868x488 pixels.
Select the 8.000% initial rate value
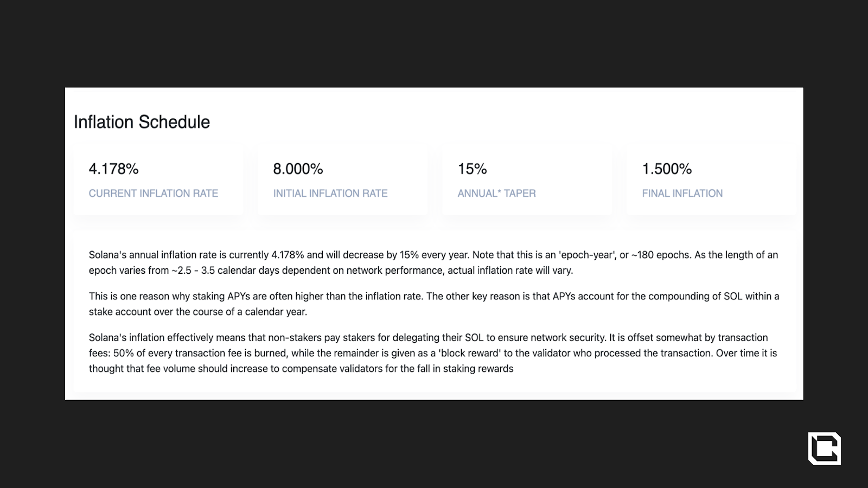pos(298,169)
